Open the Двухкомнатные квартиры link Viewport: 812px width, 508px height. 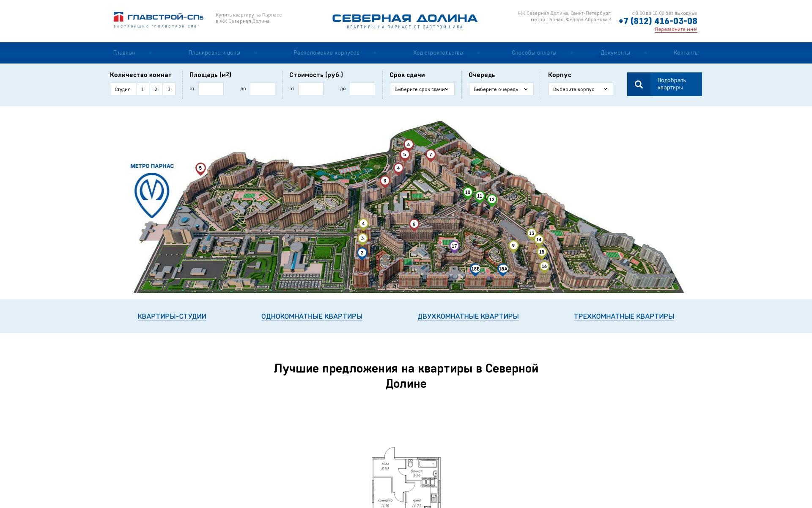pos(468,316)
